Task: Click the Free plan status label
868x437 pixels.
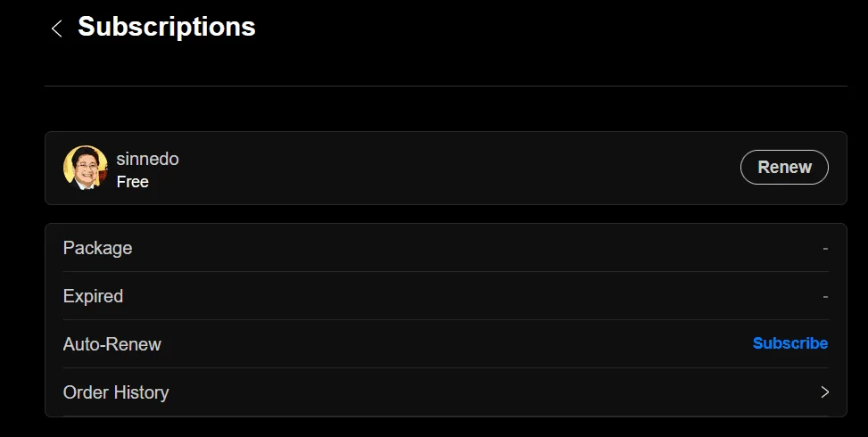Action: pos(132,182)
